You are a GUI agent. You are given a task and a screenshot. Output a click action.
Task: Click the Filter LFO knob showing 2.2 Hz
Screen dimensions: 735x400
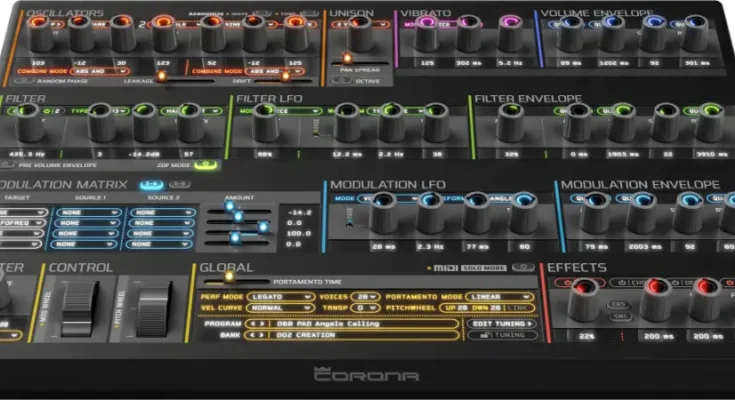(x=391, y=126)
